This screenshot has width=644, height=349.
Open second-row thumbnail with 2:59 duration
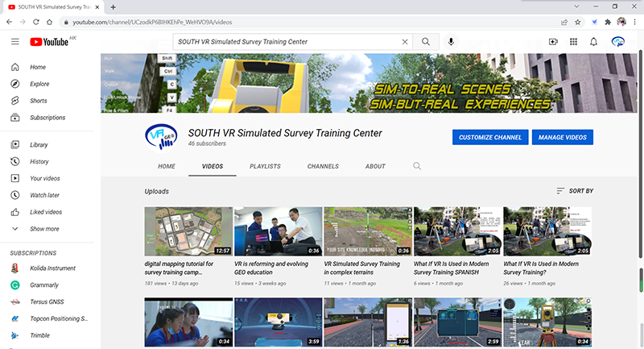[x=457, y=322]
